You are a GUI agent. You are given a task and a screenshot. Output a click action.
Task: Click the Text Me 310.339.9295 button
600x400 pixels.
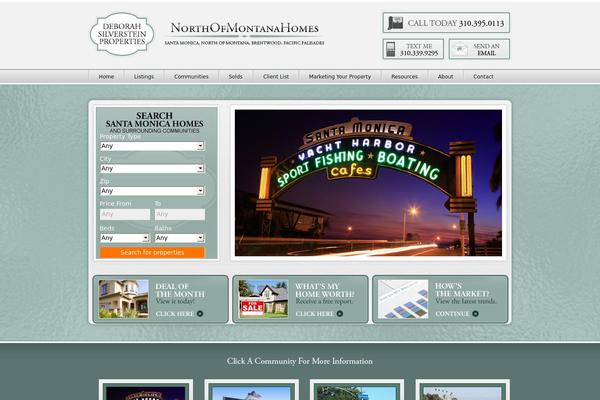coord(413,49)
